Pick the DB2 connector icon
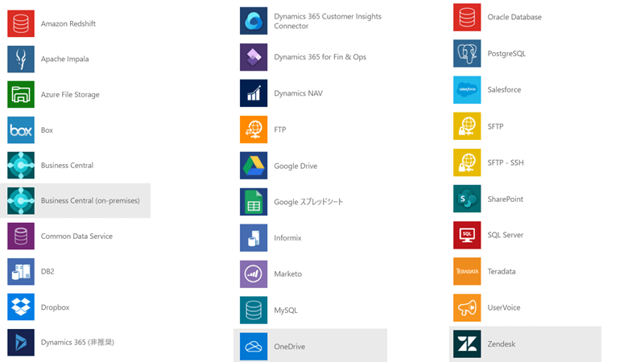The width and height of the screenshot is (644, 362). (x=21, y=271)
